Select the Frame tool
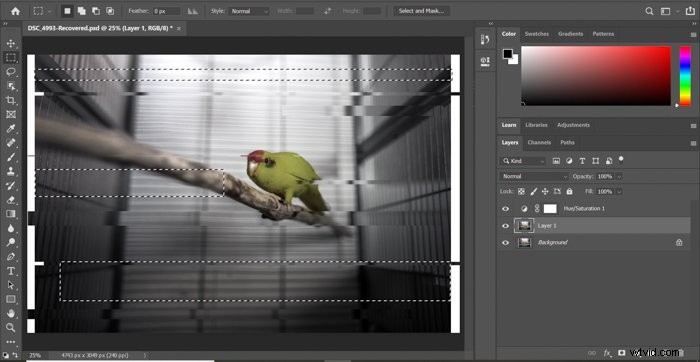This screenshot has height=362, width=700. point(11,115)
